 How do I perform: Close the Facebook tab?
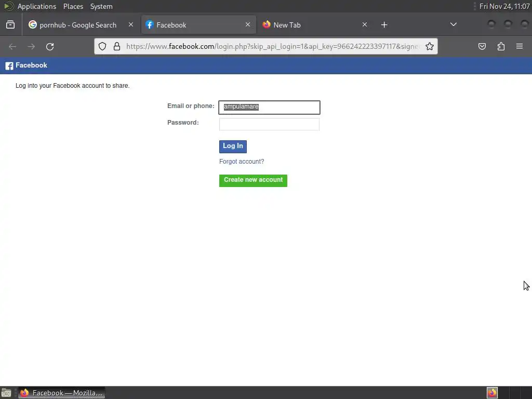pos(248,25)
